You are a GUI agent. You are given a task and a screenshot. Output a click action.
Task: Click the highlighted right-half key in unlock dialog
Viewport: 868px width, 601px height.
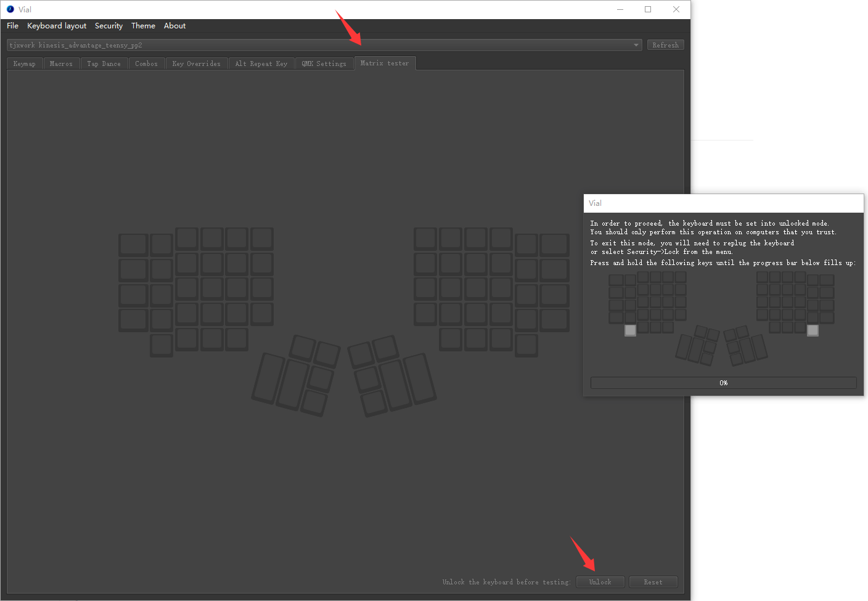[x=813, y=330]
